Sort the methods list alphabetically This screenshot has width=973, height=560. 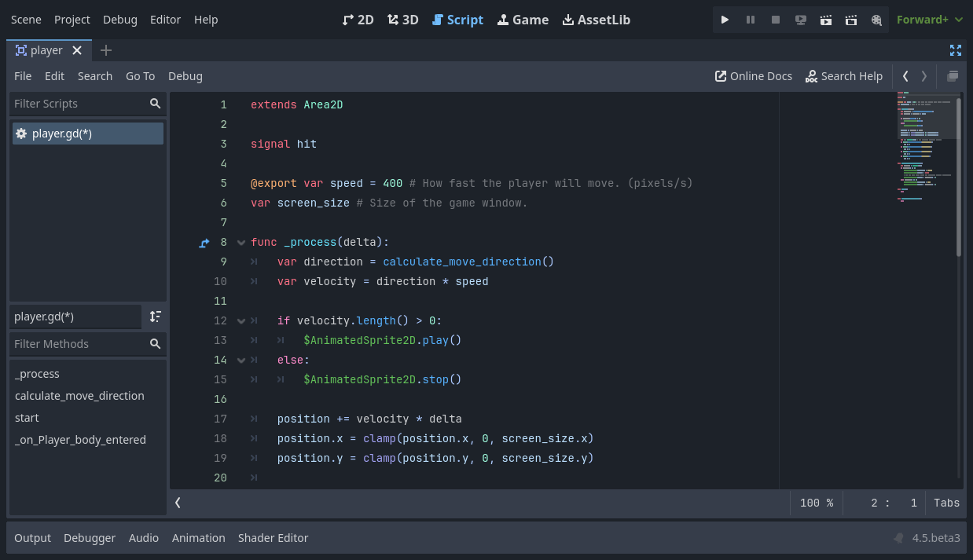pos(155,317)
